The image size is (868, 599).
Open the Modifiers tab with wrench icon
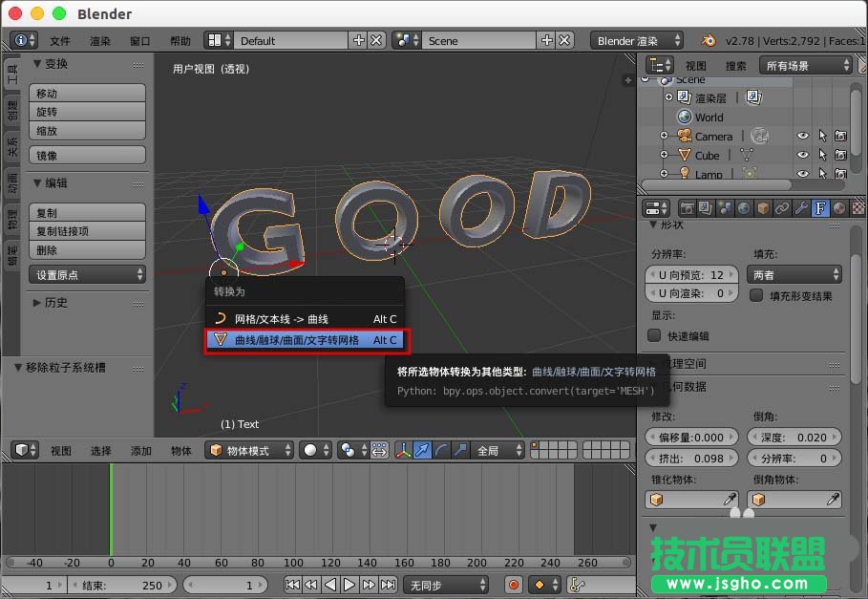click(801, 207)
